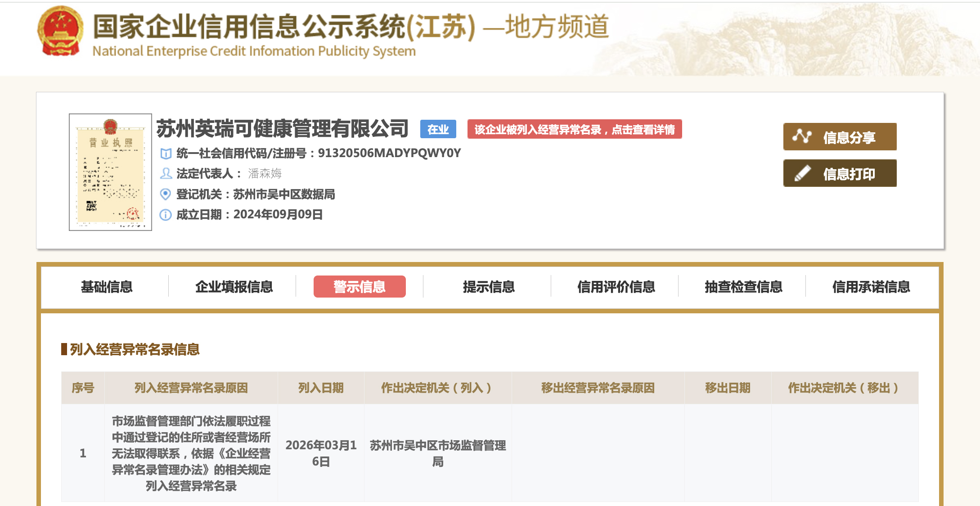Open the business license thumbnail image
980x506 pixels.
(110, 172)
